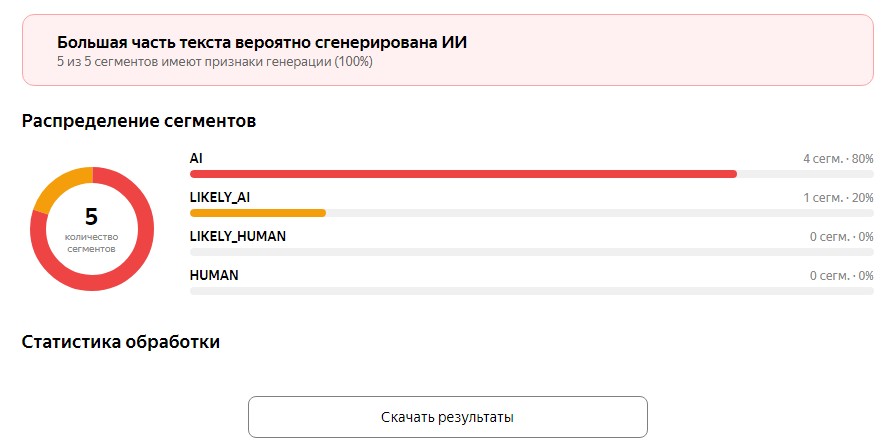Click the '4 сегм. · 80%' value
The height and width of the screenshot is (448, 883).
(x=839, y=159)
